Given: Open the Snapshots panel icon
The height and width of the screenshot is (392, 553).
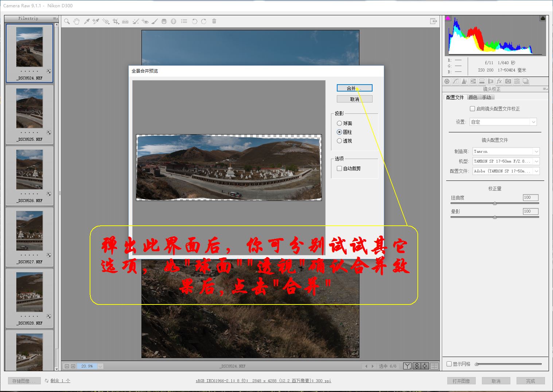Looking at the screenshot, I should point(526,81).
